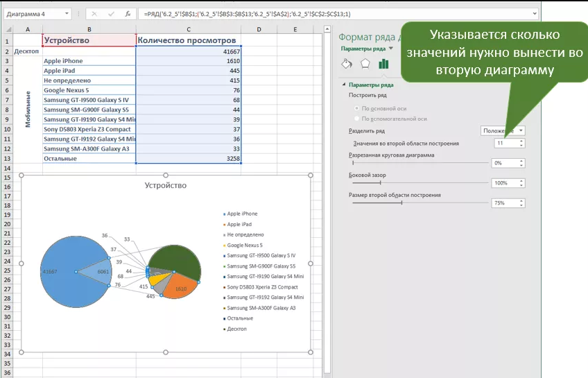Image resolution: width=588 pixels, height=378 pixels.
Task: Click cell 'Apple iPad' in table
Action: (89, 71)
